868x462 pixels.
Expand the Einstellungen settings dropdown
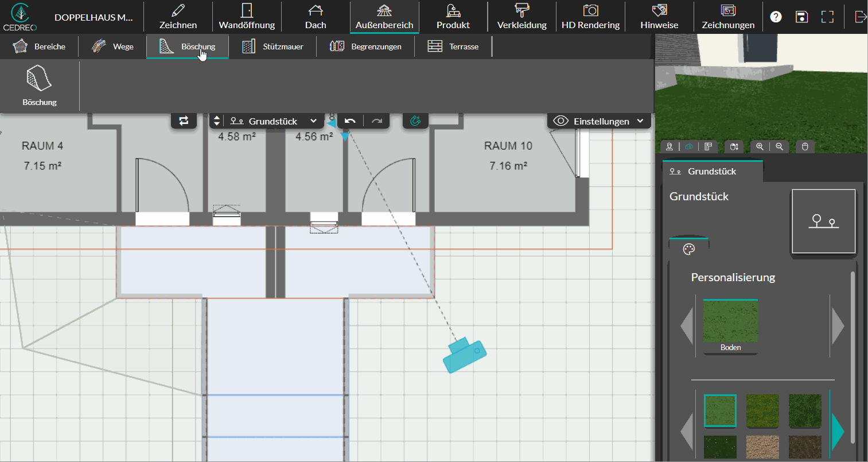point(599,121)
